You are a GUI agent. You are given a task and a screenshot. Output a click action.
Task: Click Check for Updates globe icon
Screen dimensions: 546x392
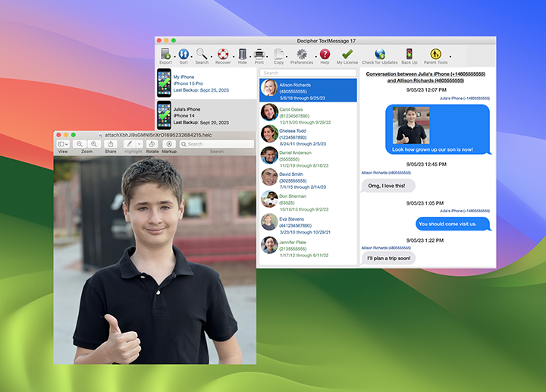[x=380, y=54]
